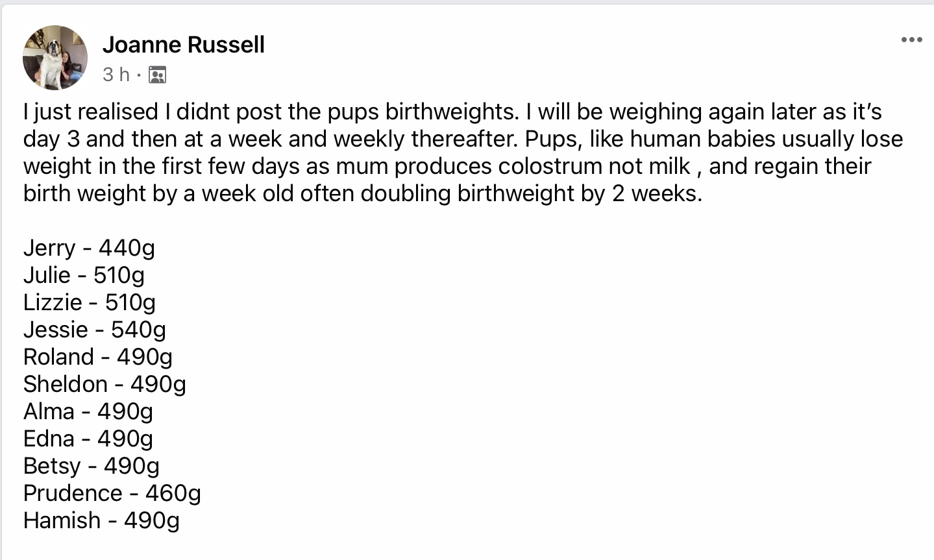Click the 'Hamish - 490g' line

tap(101, 520)
